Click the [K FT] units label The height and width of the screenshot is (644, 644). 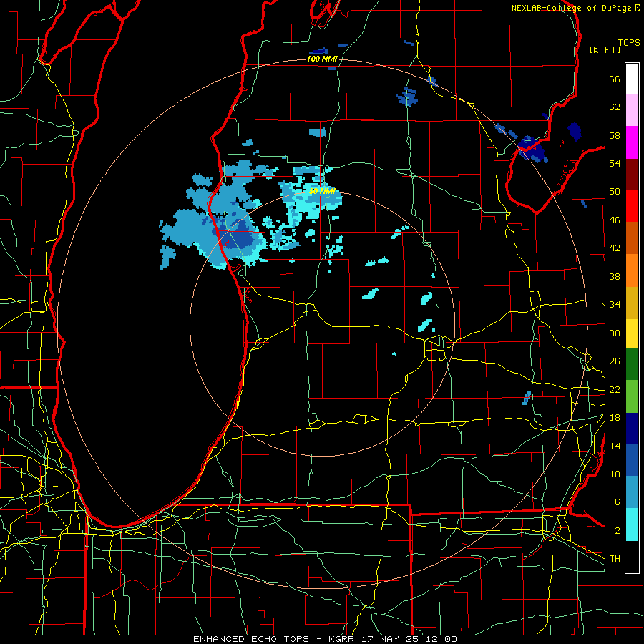(x=605, y=49)
